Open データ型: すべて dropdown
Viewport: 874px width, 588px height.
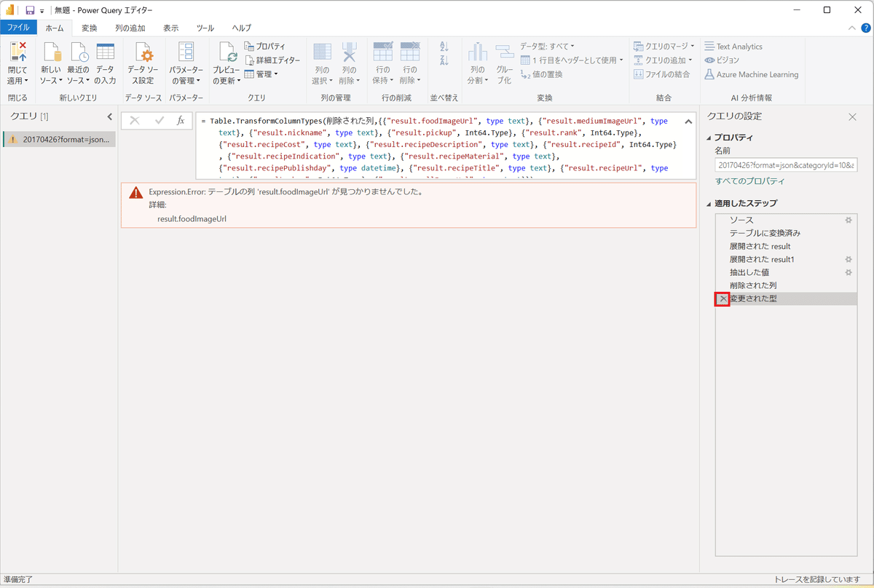pos(547,47)
